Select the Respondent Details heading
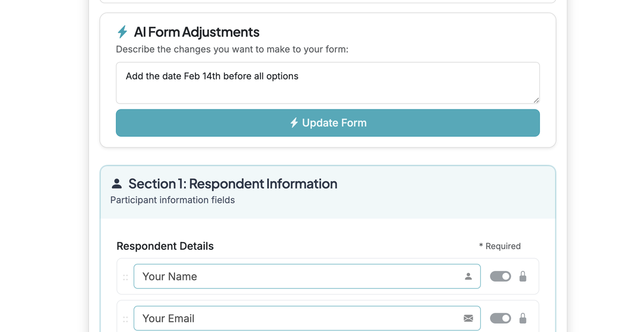The image size is (644, 332). click(165, 246)
